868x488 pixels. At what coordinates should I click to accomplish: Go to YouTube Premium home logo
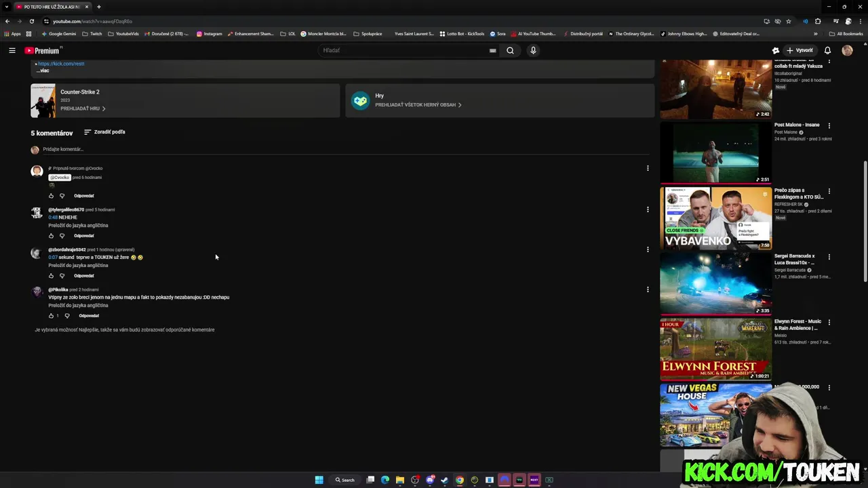pos(43,50)
